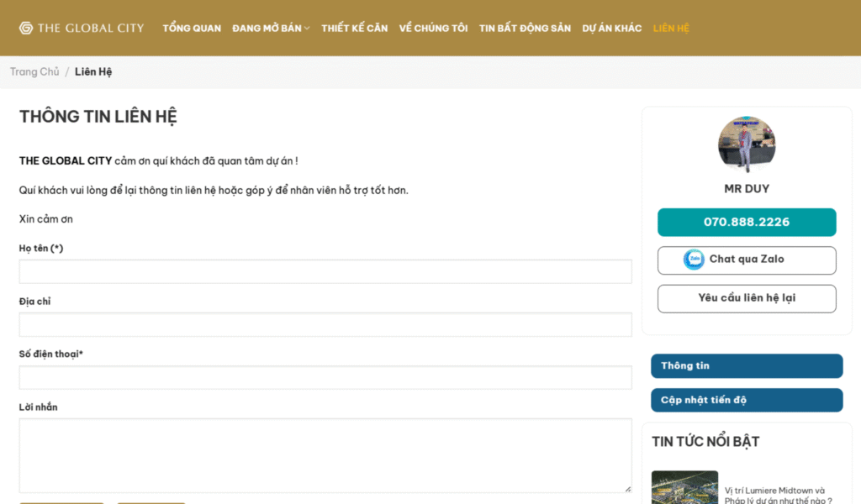Image resolution: width=861 pixels, height=504 pixels.
Task: Expand the Đang Mở Bán dropdown menu
Action: point(271,29)
